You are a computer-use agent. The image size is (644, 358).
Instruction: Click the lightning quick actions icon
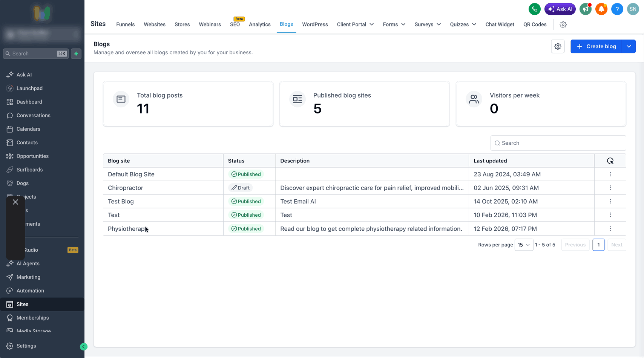click(76, 54)
